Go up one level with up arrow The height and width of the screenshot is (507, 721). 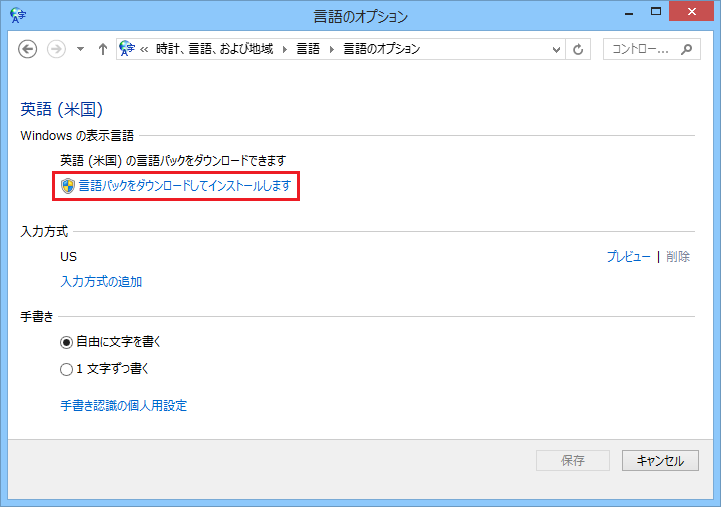(103, 49)
